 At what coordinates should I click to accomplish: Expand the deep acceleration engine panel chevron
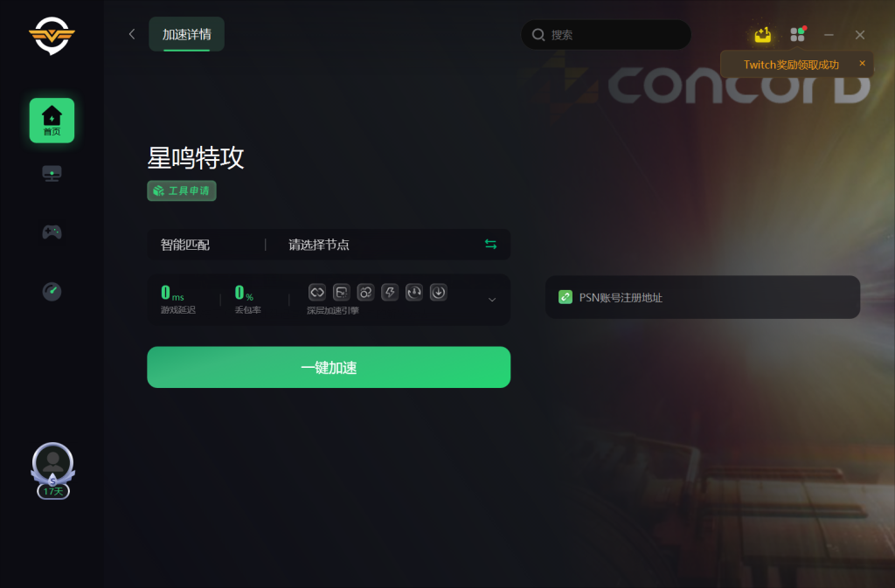click(492, 300)
